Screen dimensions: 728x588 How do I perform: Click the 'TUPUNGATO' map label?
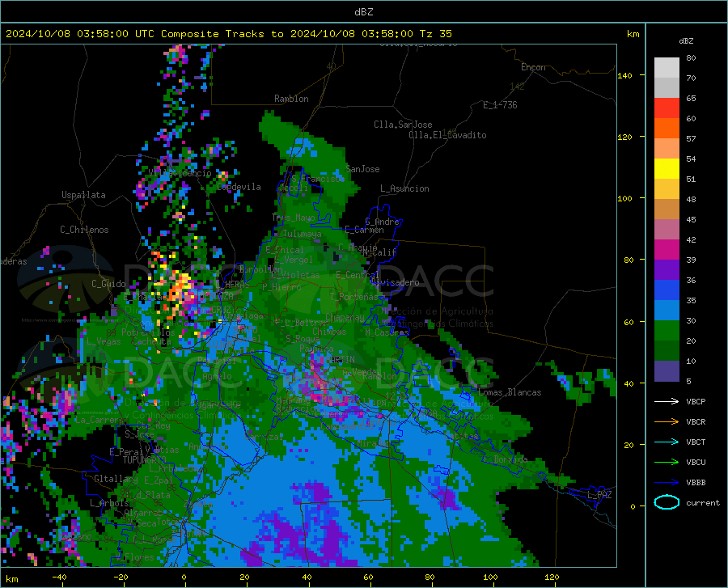pos(144,460)
